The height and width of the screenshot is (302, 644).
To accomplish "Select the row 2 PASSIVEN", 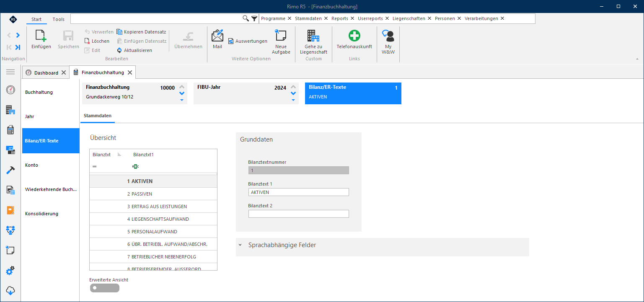I will pos(153,194).
